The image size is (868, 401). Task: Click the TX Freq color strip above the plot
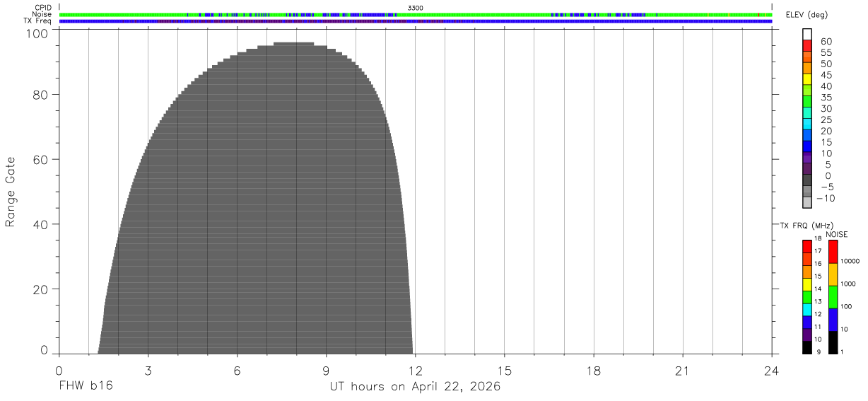pyautogui.click(x=416, y=21)
